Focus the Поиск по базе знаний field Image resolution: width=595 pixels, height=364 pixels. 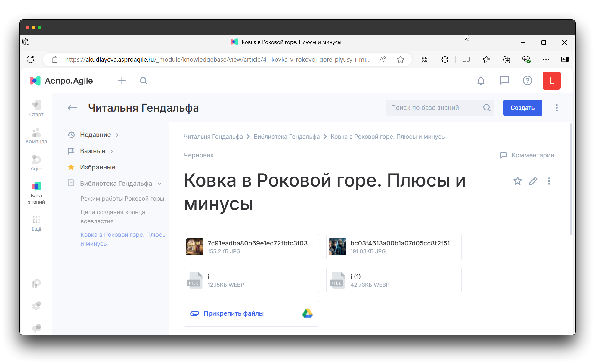click(433, 108)
